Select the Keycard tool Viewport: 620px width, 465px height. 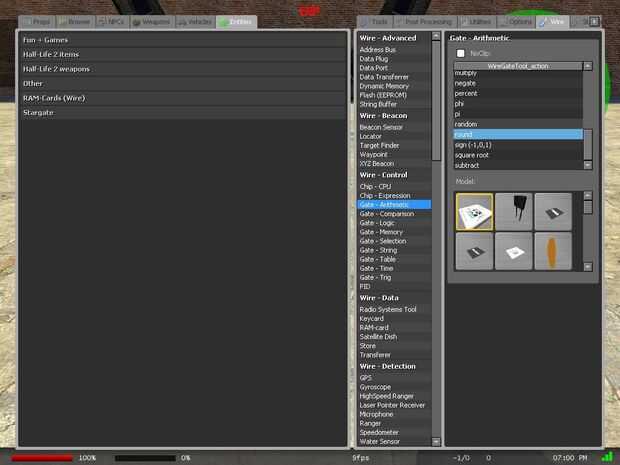coord(394,319)
